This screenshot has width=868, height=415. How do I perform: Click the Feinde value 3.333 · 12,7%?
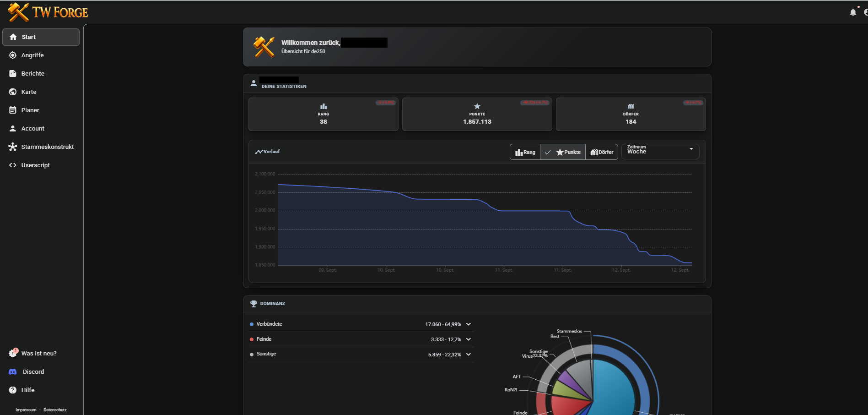click(x=446, y=339)
